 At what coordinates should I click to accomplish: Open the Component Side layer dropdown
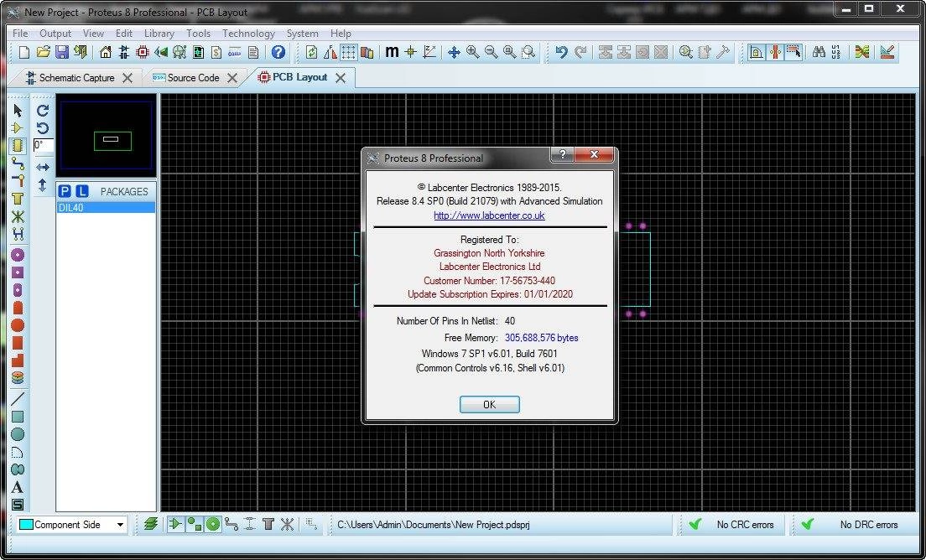click(120, 525)
